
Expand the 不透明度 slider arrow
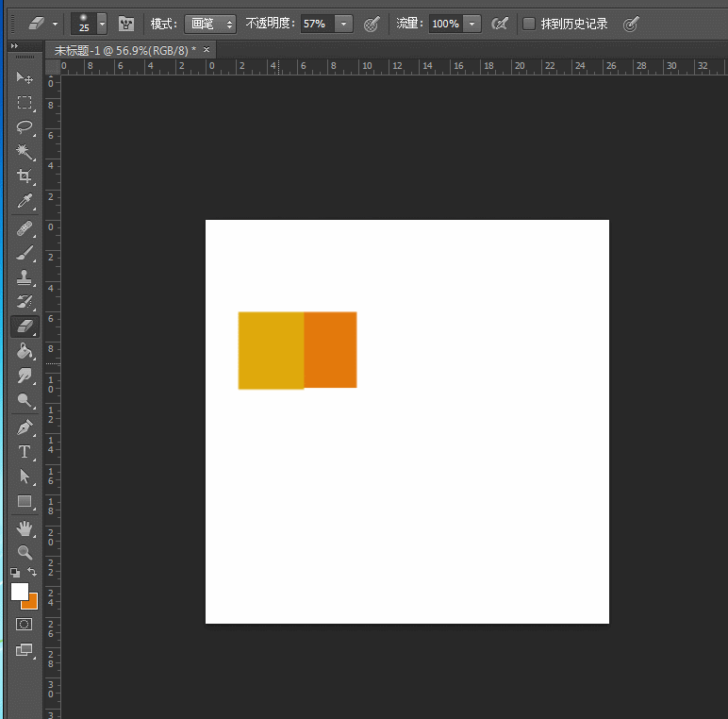pos(344,24)
